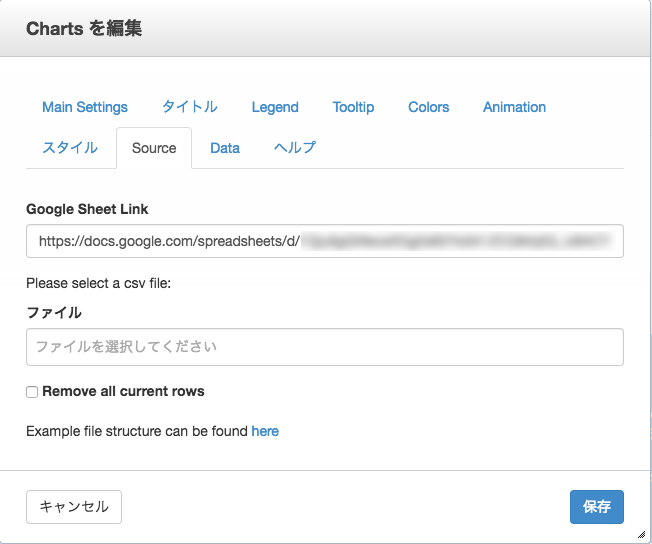Select the Legend tab

point(275,107)
